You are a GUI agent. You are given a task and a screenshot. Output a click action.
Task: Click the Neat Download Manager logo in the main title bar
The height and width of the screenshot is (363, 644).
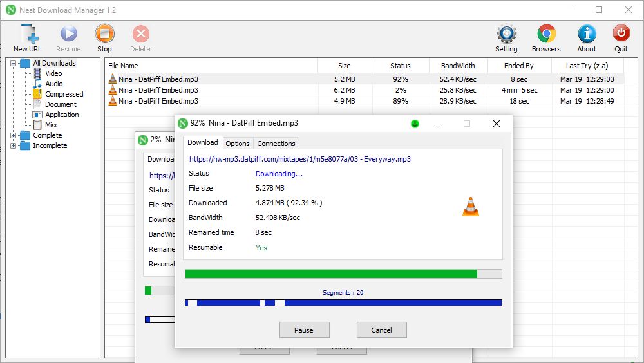(x=11, y=10)
